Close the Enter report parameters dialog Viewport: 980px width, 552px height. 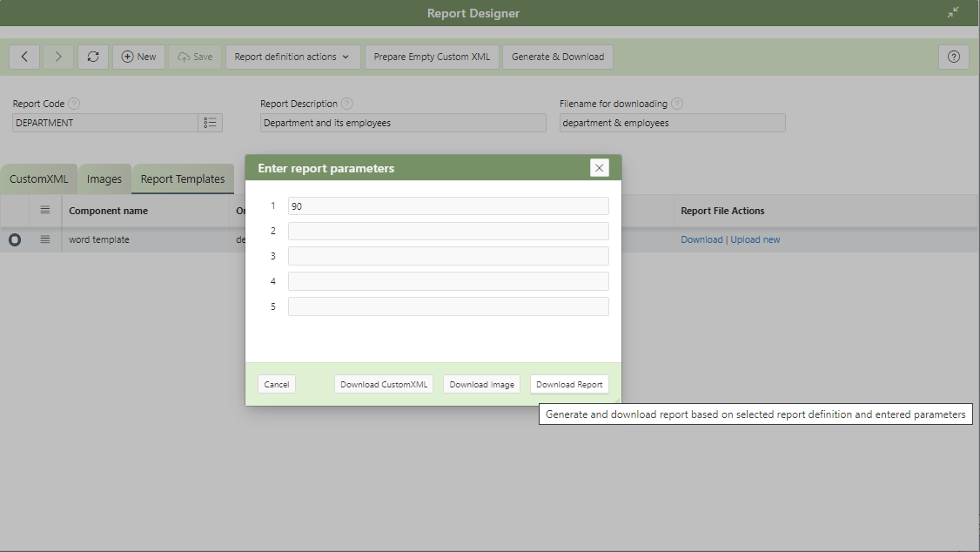click(x=599, y=168)
